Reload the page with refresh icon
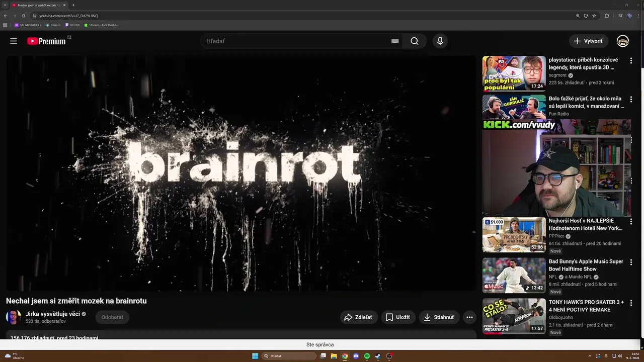 pyautogui.click(x=23, y=16)
